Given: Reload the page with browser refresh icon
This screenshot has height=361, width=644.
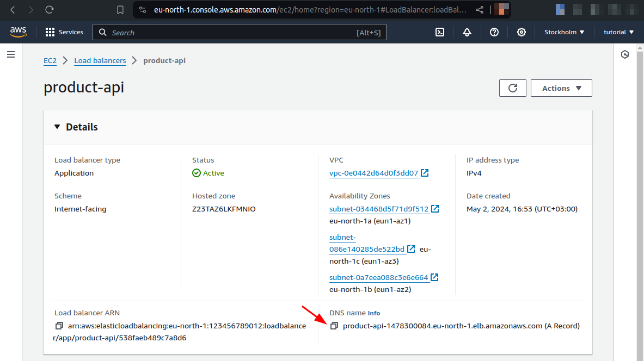Looking at the screenshot, I should coord(50,10).
